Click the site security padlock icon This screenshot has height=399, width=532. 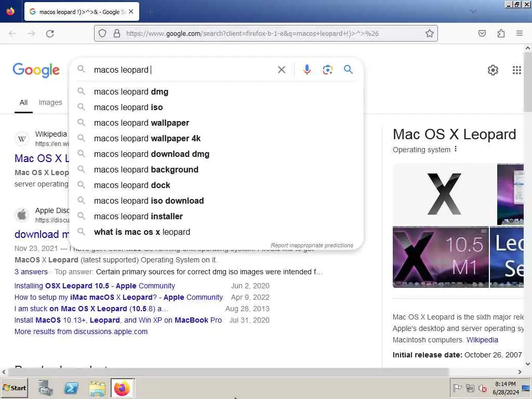117,33
